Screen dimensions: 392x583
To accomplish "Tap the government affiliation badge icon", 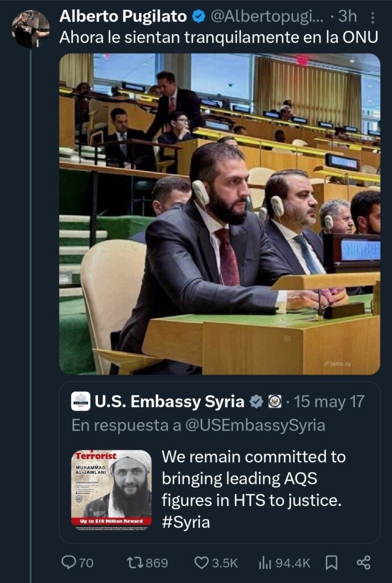I will point(274,401).
